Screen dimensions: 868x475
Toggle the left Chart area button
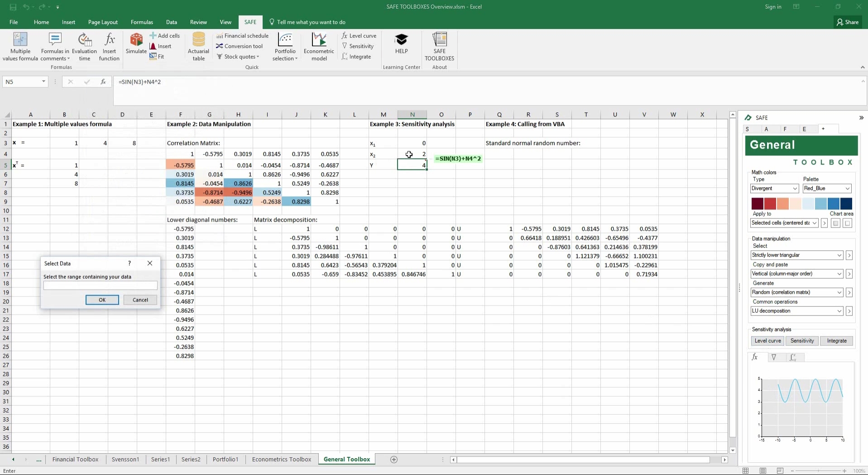[836, 223]
